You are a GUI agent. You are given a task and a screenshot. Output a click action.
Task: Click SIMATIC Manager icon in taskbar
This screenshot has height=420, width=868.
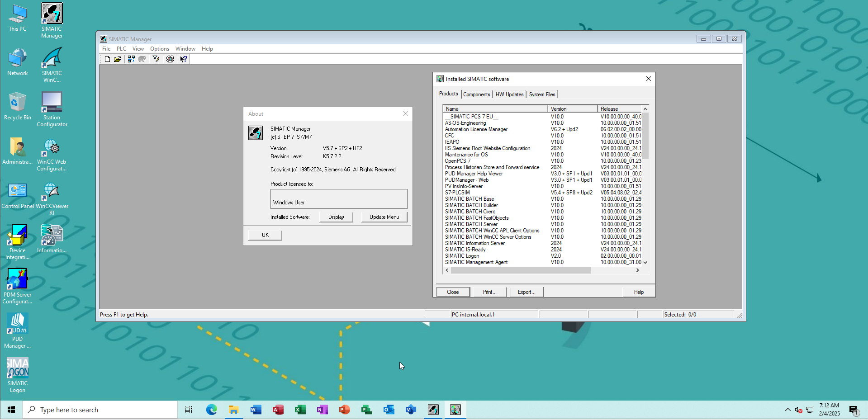click(x=433, y=410)
